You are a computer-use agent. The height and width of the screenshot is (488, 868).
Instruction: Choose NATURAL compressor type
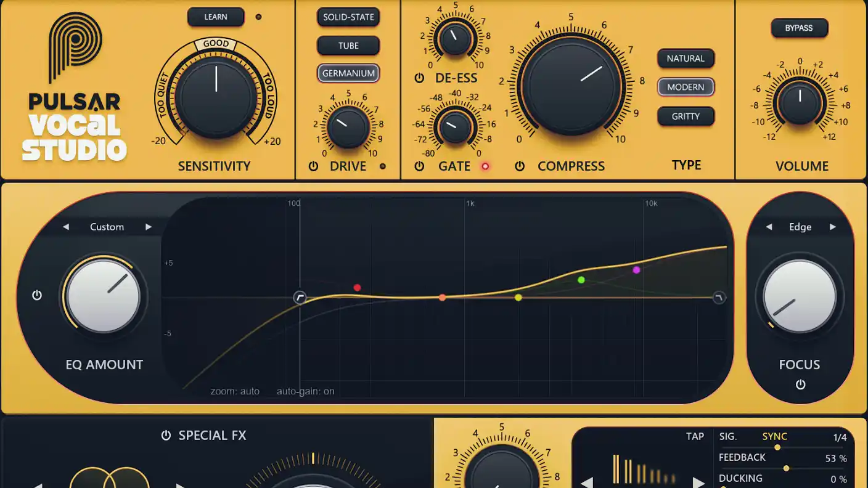(x=686, y=59)
